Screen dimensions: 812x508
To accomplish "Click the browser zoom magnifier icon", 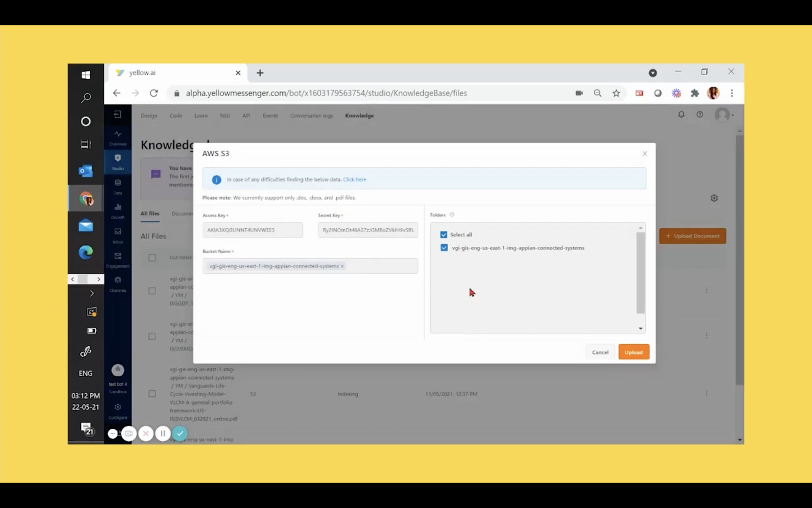I will pyautogui.click(x=598, y=93).
